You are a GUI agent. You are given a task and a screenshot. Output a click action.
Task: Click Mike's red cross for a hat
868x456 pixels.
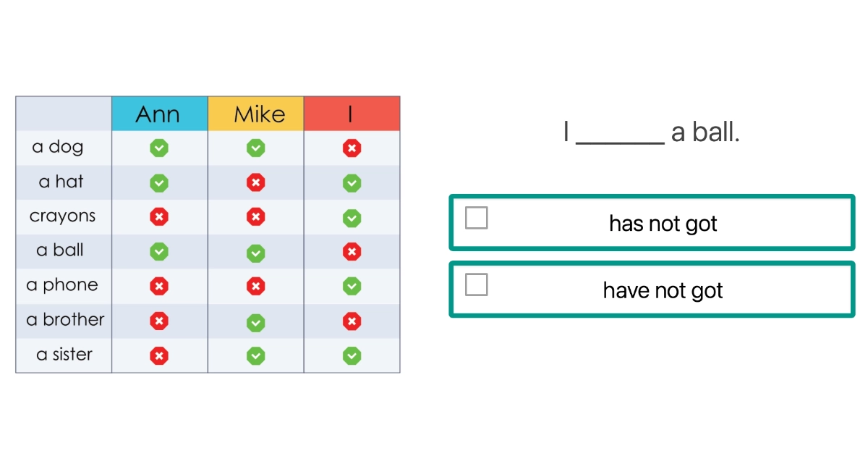click(x=255, y=183)
